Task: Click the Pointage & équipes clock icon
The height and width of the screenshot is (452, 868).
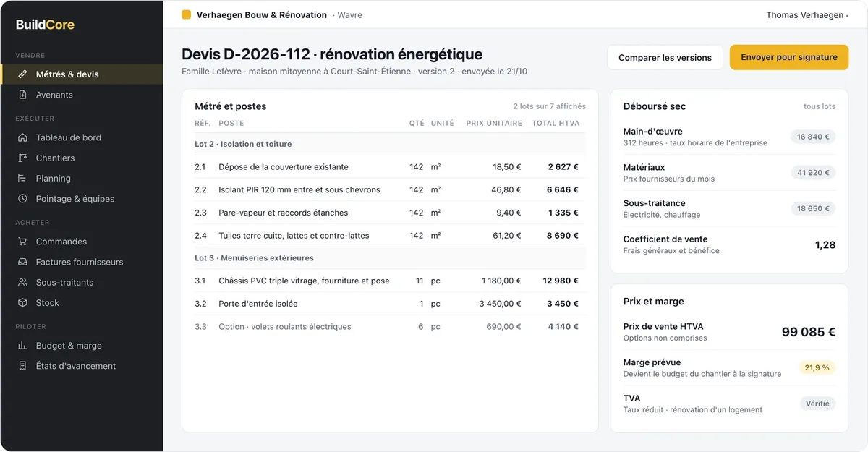Action: [22, 198]
